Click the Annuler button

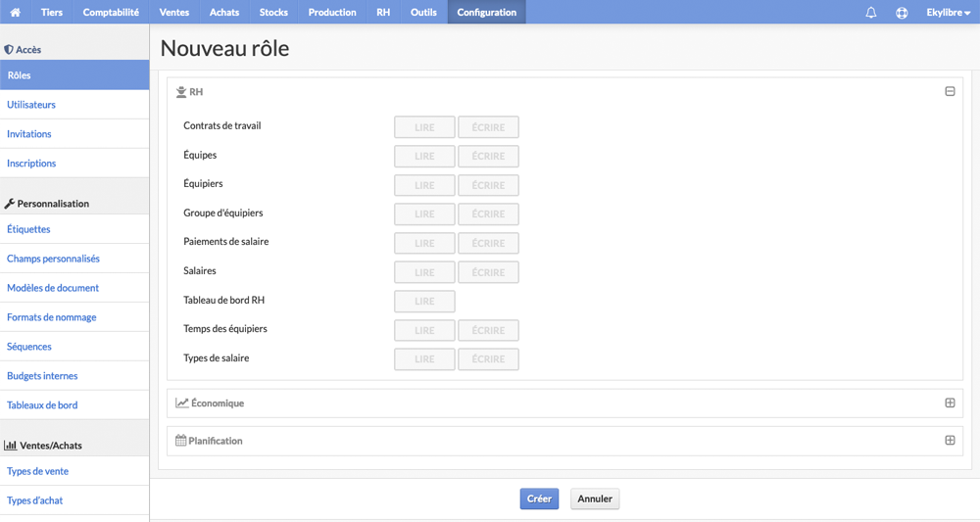click(x=595, y=498)
